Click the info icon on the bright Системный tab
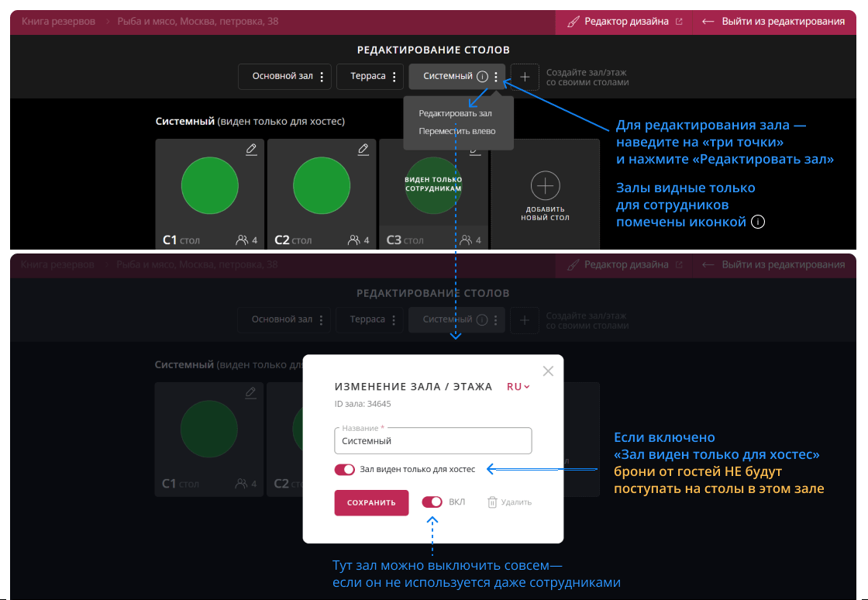Image resolution: width=868 pixels, height=600 pixels. 482,77
